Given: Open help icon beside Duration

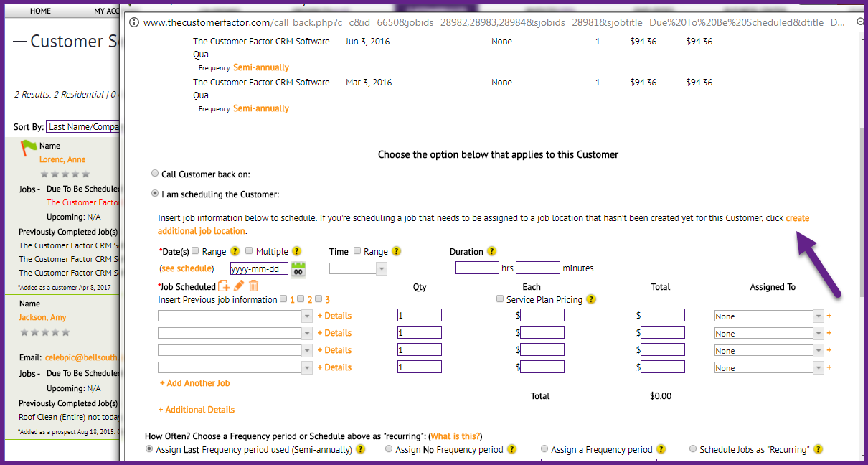Looking at the screenshot, I should [x=491, y=252].
